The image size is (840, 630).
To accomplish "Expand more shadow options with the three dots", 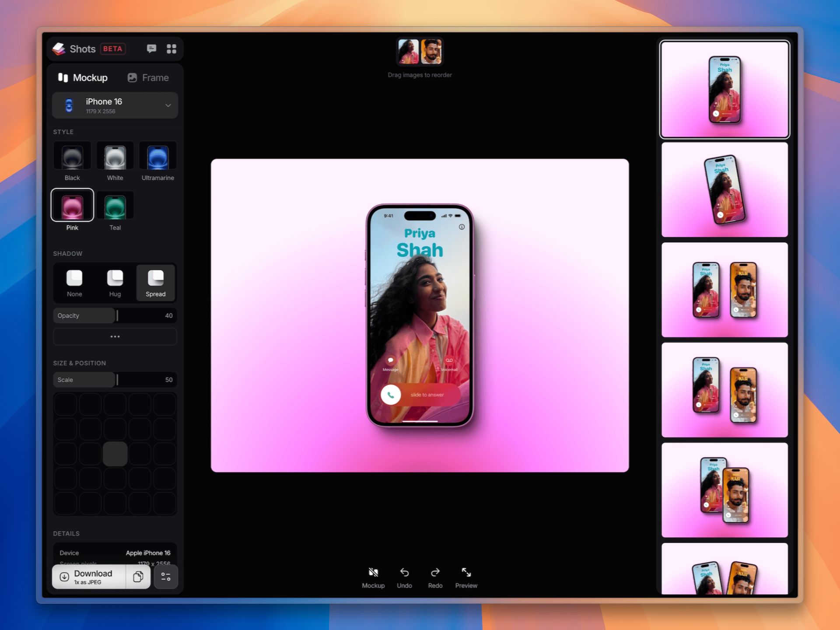I will point(115,336).
